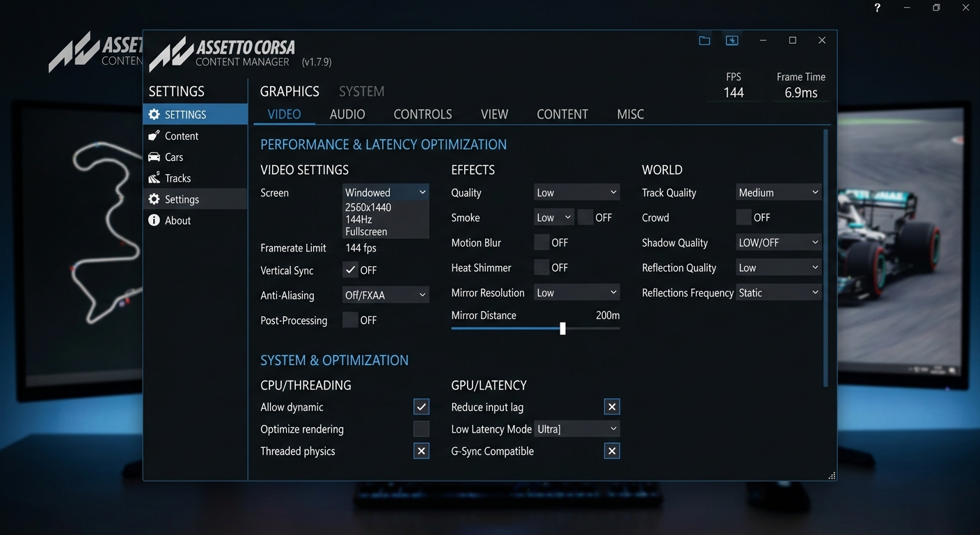Click the 200m Mirror Distance value
This screenshot has height=535, width=980.
pos(608,315)
